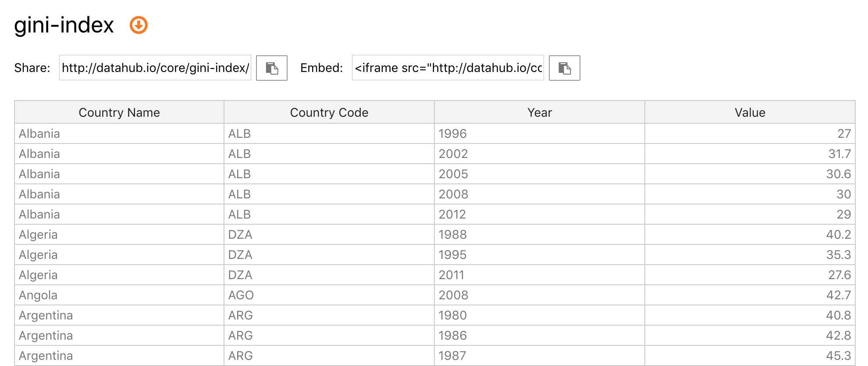Click the Argentina 1980 year cell
The width and height of the screenshot is (868, 366).
pyautogui.click(x=540, y=315)
